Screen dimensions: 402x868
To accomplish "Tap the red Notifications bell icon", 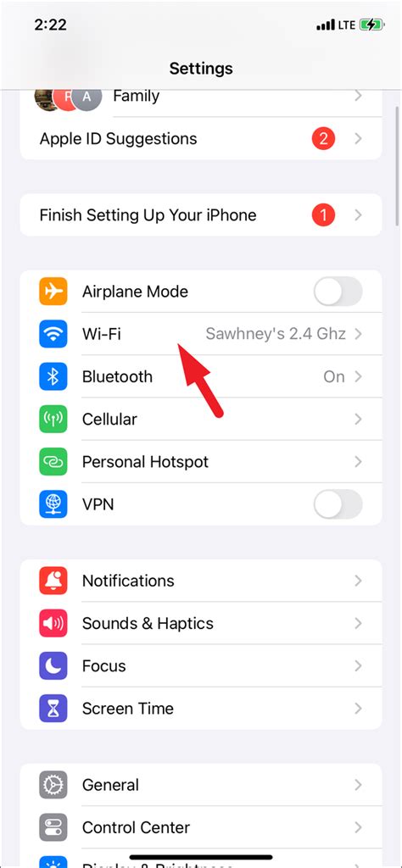I will click(53, 581).
